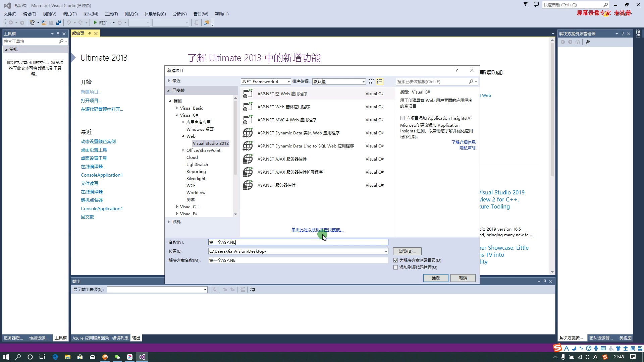644x362 pixels.
Task: Click the template tree vertical scrollbar
Action: pyautogui.click(x=235, y=137)
